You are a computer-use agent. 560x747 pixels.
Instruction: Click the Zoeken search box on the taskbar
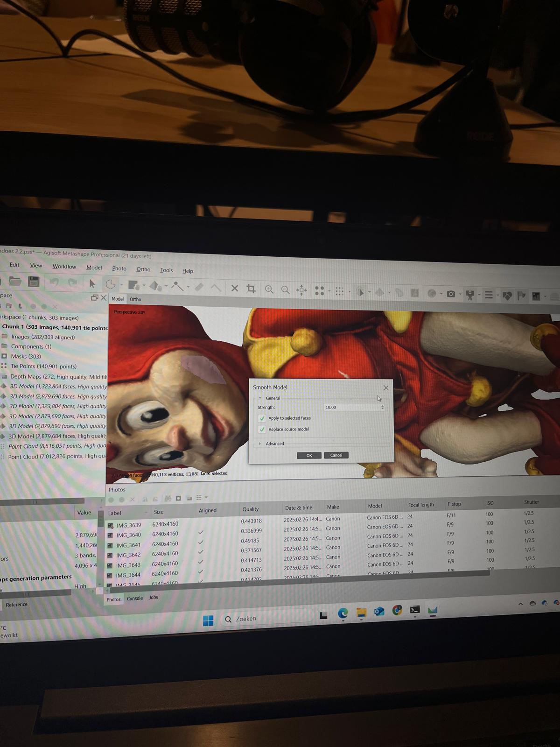click(267, 619)
